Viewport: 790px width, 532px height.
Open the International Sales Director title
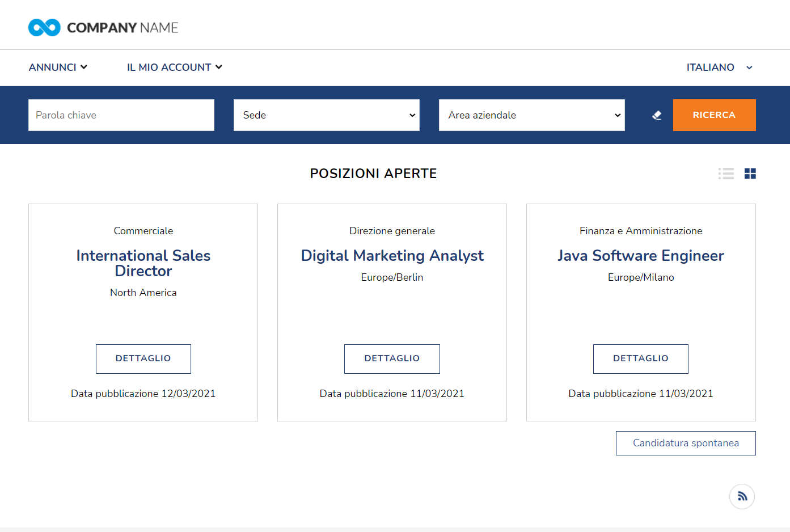tap(143, 263)
